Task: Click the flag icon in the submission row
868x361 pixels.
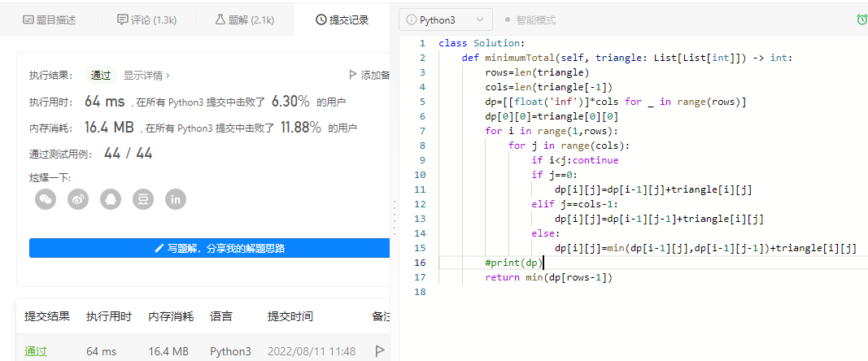Action: 380,351
